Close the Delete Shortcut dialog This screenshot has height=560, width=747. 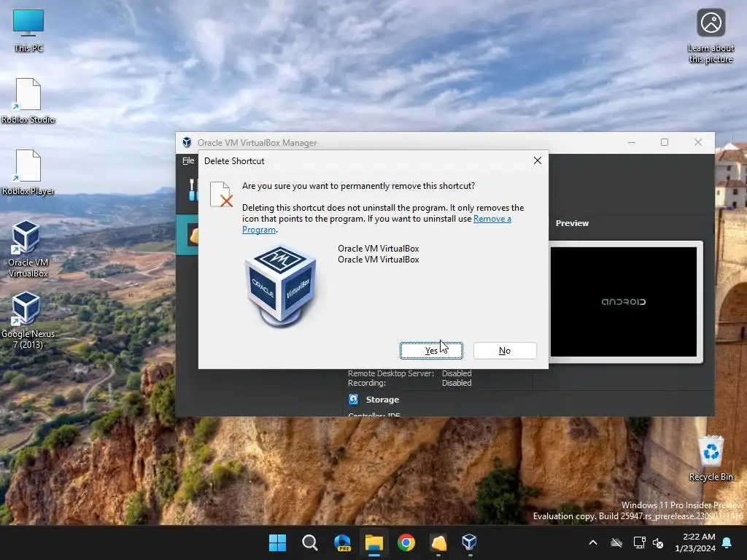(x=538, y=161)
